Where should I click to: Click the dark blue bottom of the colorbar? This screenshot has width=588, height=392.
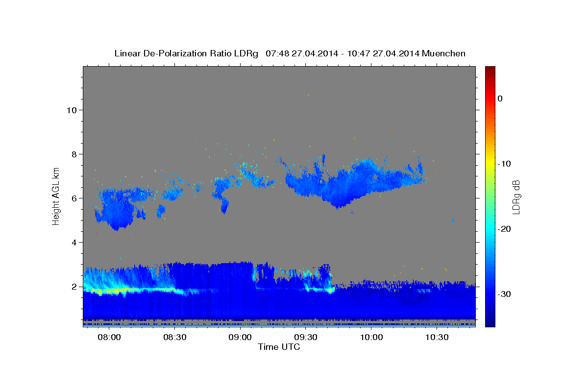[490, 322]
